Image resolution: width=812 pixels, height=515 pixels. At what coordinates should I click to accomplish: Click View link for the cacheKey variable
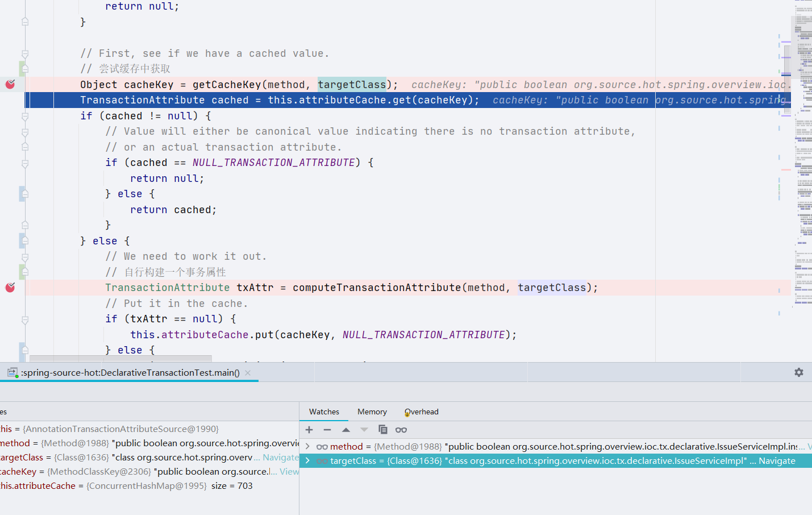tap(289, 472)
